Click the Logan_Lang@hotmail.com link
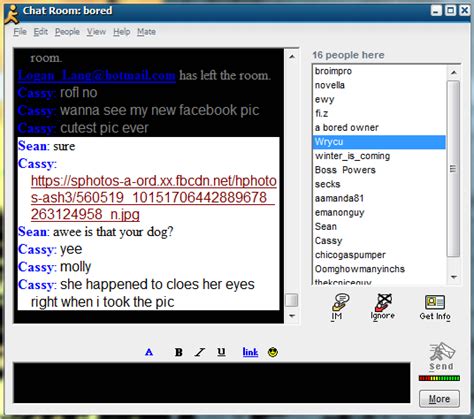This screenshot has height=419, width=474. click(x=97, y=75)
